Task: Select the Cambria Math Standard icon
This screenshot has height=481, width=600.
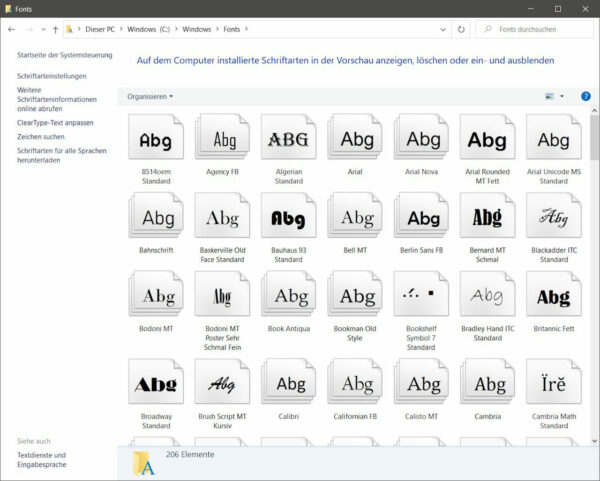Action: (554, 381)
